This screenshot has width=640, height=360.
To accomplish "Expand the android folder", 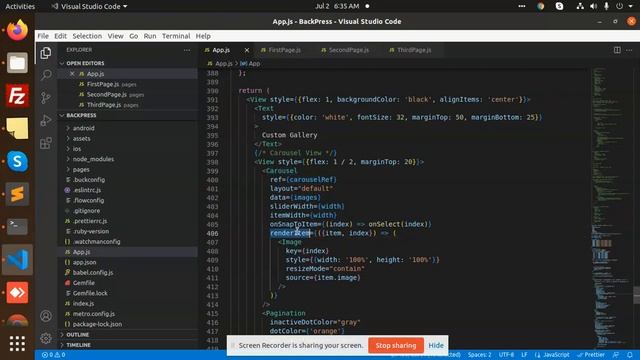I will pyautogui.click(x=83, y=128).
